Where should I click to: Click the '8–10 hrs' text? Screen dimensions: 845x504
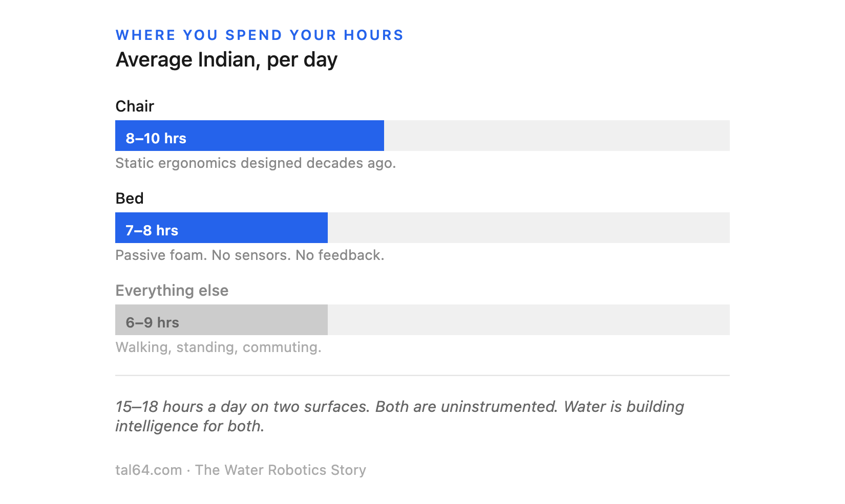(156, 138)
